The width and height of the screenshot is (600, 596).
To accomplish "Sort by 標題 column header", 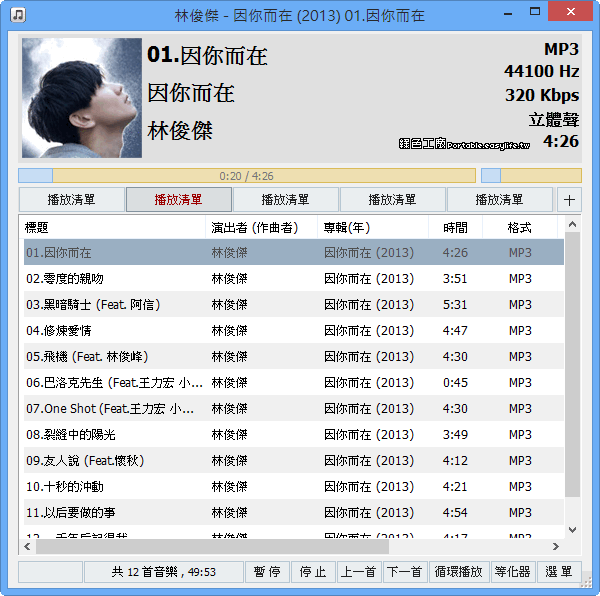I will 37,228.
